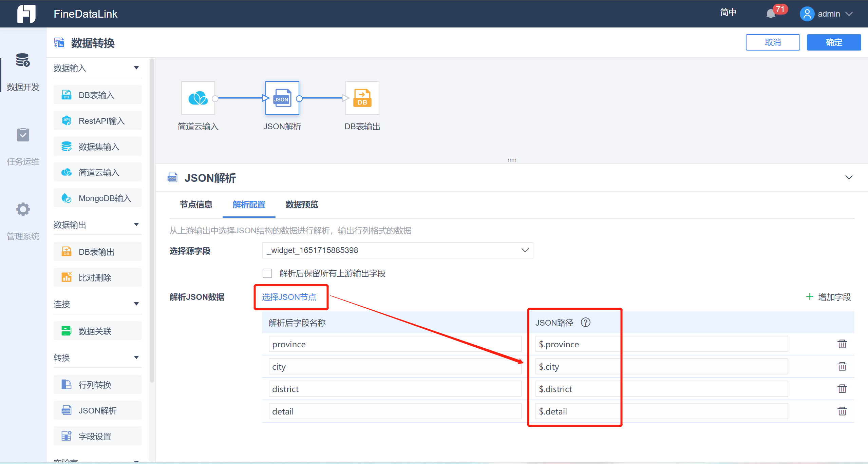Delete the province field row
868x464 pixels.
pyautogui.click(x=842, y=344)
